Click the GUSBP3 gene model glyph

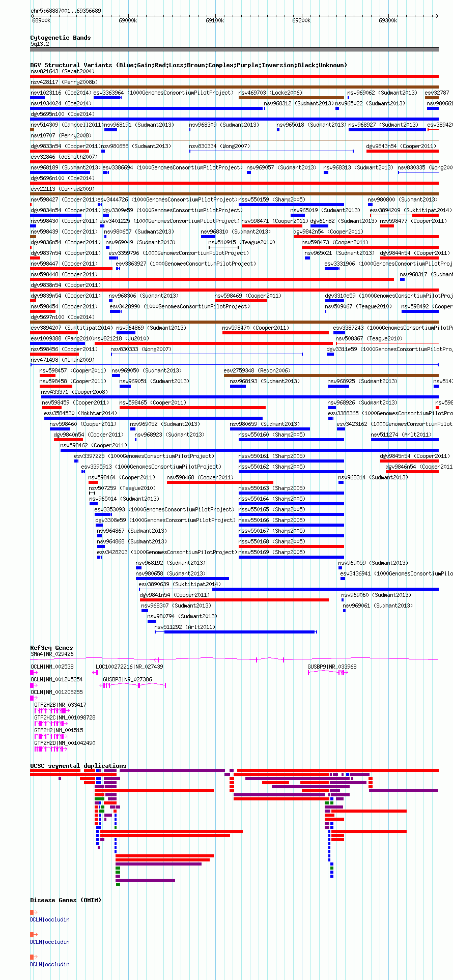tap(133, 685)
